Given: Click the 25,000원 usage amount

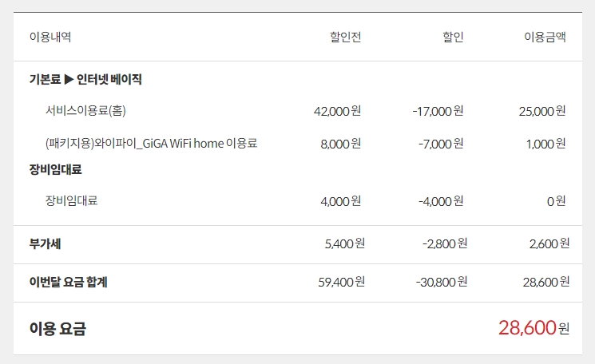Looking at the screenshot, I should [x=542, y=111].
